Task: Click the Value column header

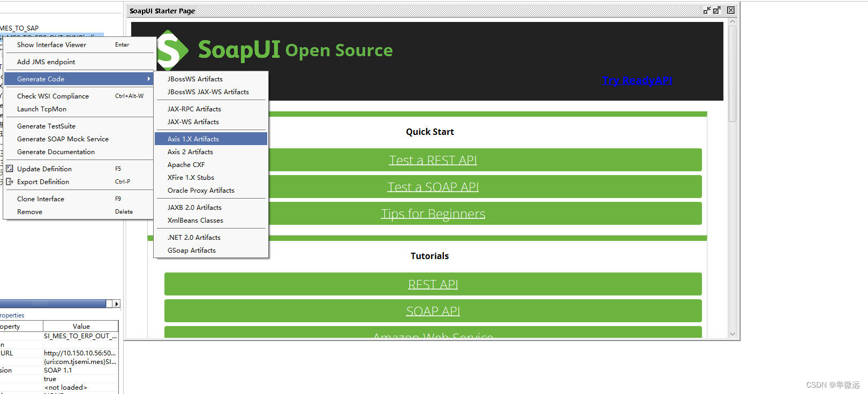Action: (81, 326)
